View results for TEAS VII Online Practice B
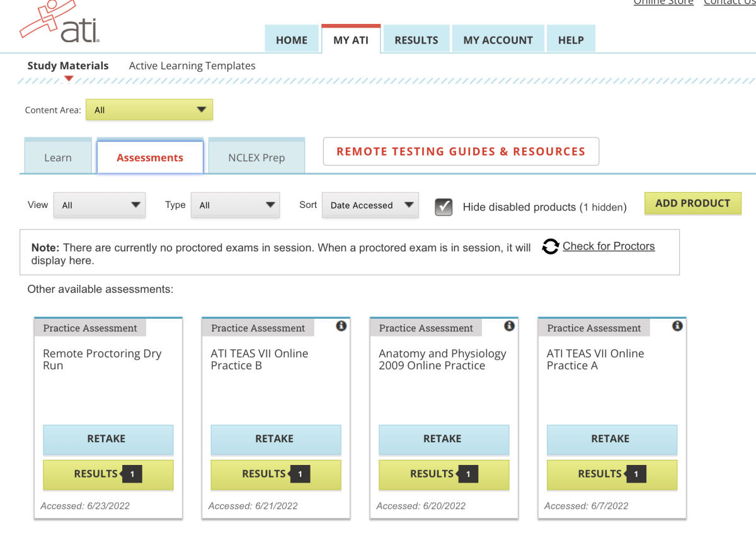This screenshot has height=557, width=756. [x=276, y=474]
